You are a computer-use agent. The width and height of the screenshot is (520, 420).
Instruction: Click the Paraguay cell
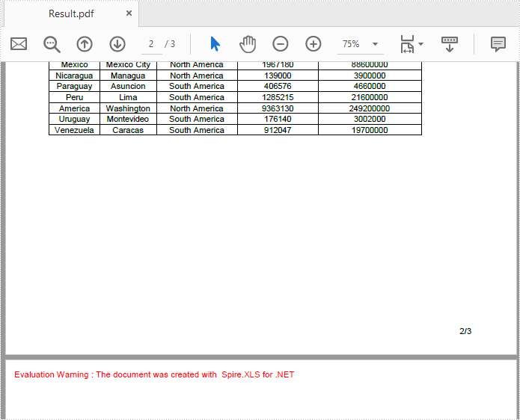74,86
